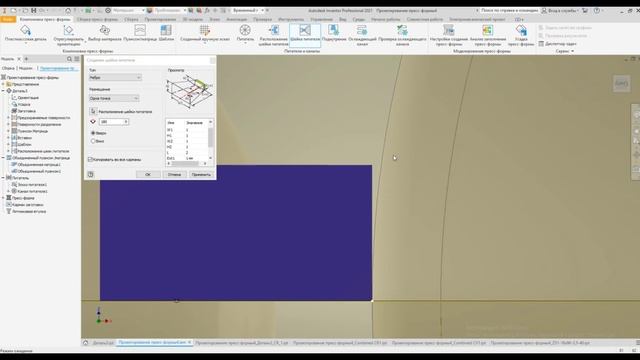Open the Тип dropdown in dialog

pyautogui.click(x=115, y=78)
